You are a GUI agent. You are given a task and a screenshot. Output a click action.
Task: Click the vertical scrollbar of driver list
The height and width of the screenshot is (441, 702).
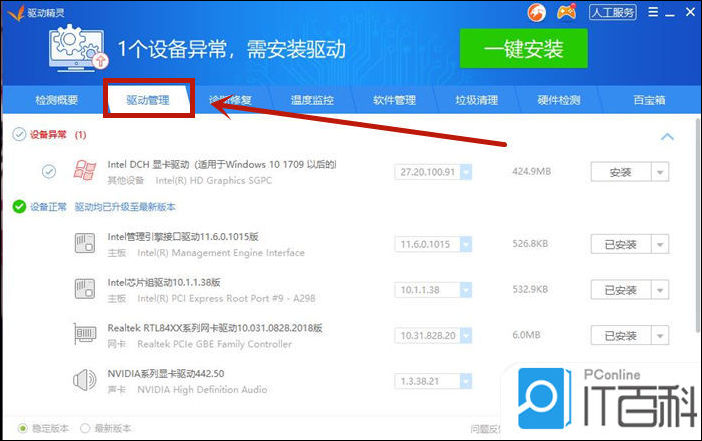(698, 226)
